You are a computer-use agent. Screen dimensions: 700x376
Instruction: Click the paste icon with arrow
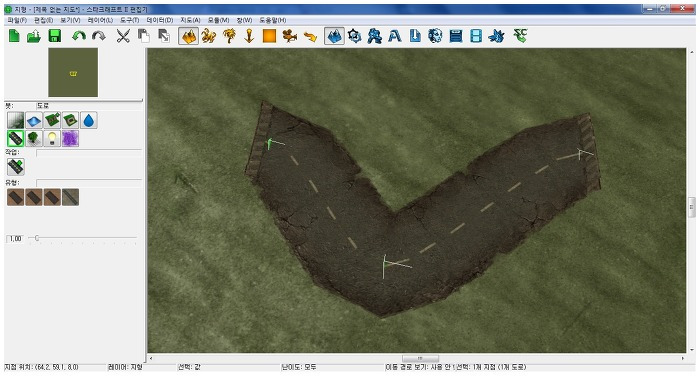coord(164,36)
